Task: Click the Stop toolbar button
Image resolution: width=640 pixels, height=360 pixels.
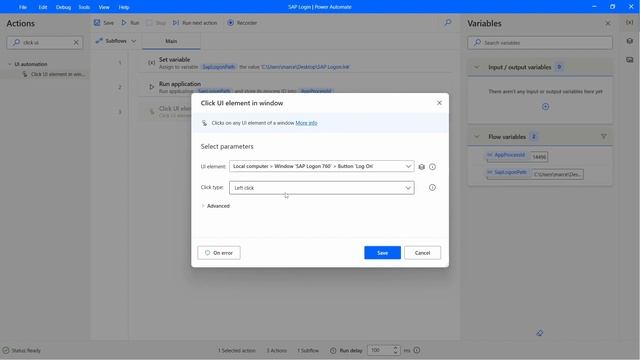Action: pos(156,23)
